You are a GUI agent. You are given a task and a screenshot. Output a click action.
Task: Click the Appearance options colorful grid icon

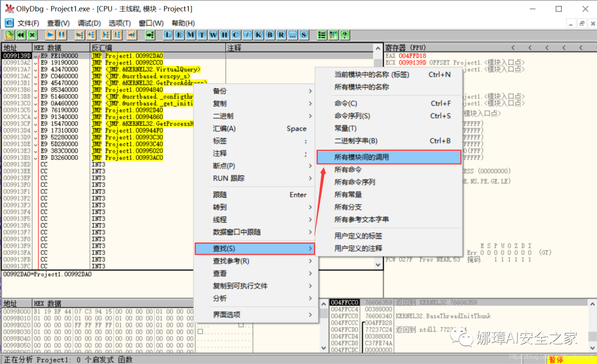point(333,35)
